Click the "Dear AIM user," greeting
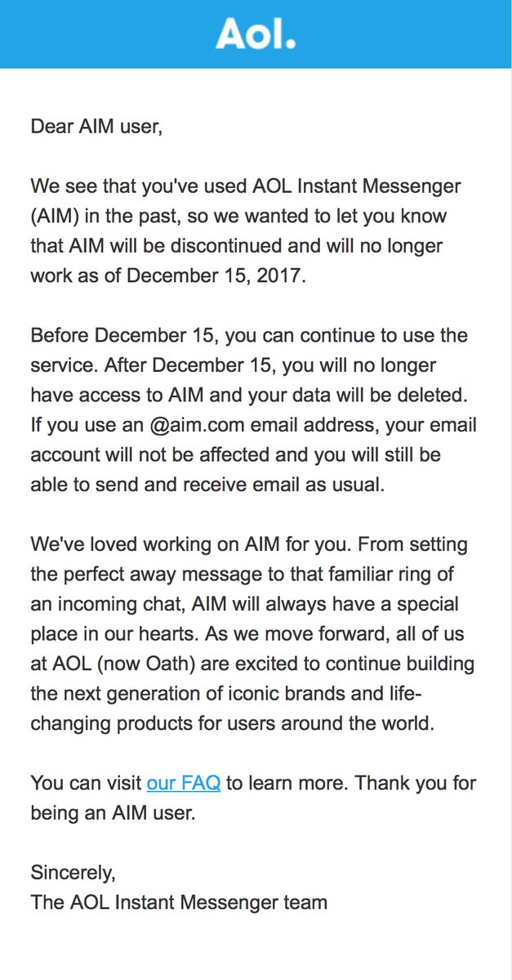512x980 pixels. click(96, 127)
